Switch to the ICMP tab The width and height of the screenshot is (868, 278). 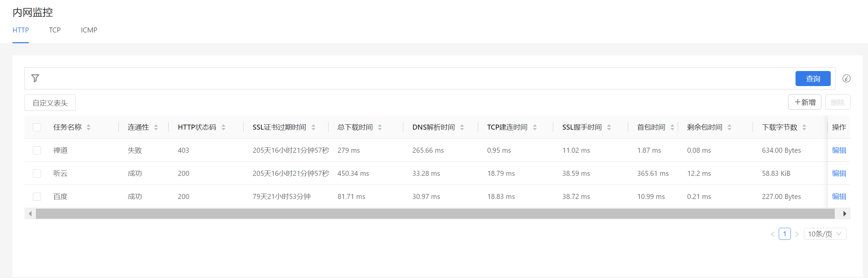pos(89,30)
